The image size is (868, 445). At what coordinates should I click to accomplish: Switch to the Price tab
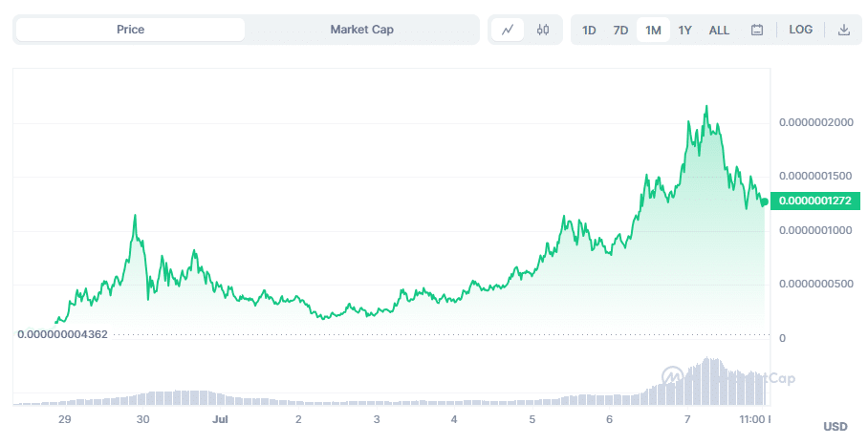(x=130, y=30)
